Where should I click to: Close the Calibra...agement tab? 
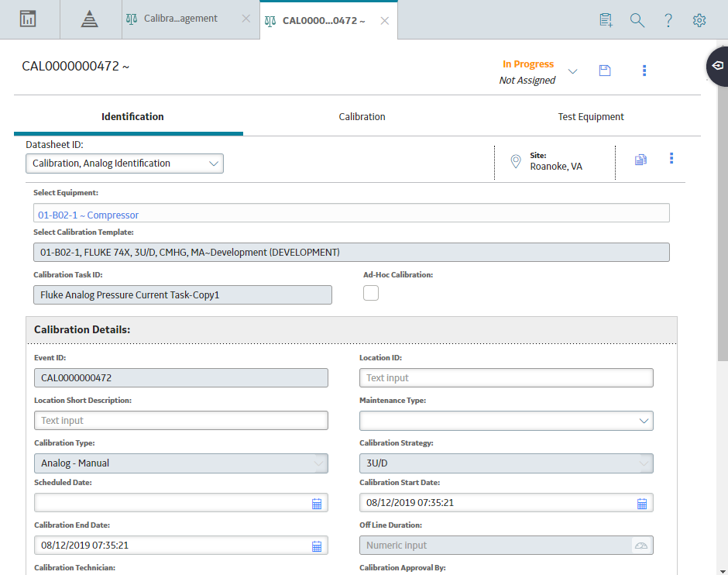pyautogui.click(x=246, y=19)
